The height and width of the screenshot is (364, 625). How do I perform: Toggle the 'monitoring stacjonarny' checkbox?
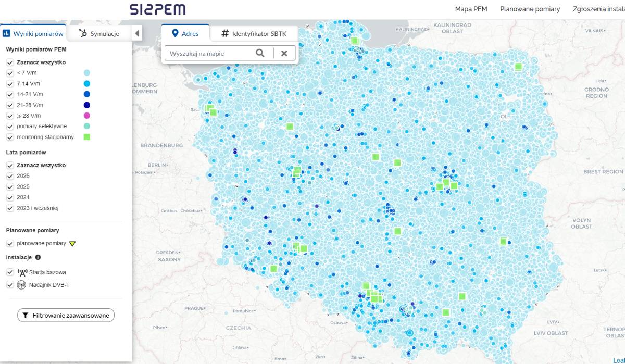(x=10, y=137)
